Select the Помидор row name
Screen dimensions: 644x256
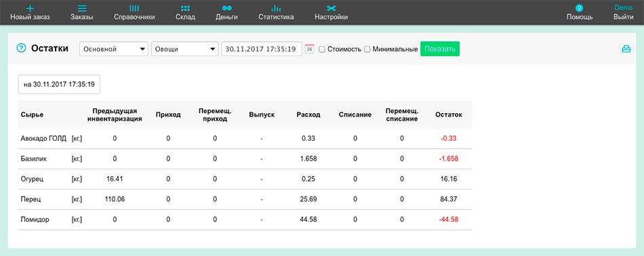pos(35,219)
